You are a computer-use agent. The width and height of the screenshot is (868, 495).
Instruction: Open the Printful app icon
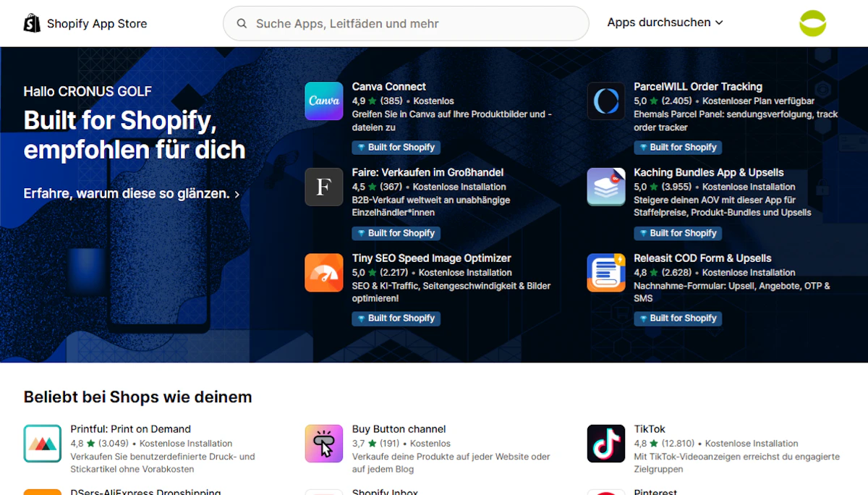tap(42, 444)
